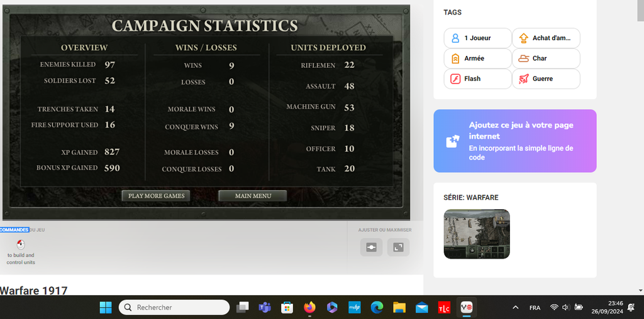Open the Warfare series thumbnail
The image size is (644, 319).
pos(477,234)
